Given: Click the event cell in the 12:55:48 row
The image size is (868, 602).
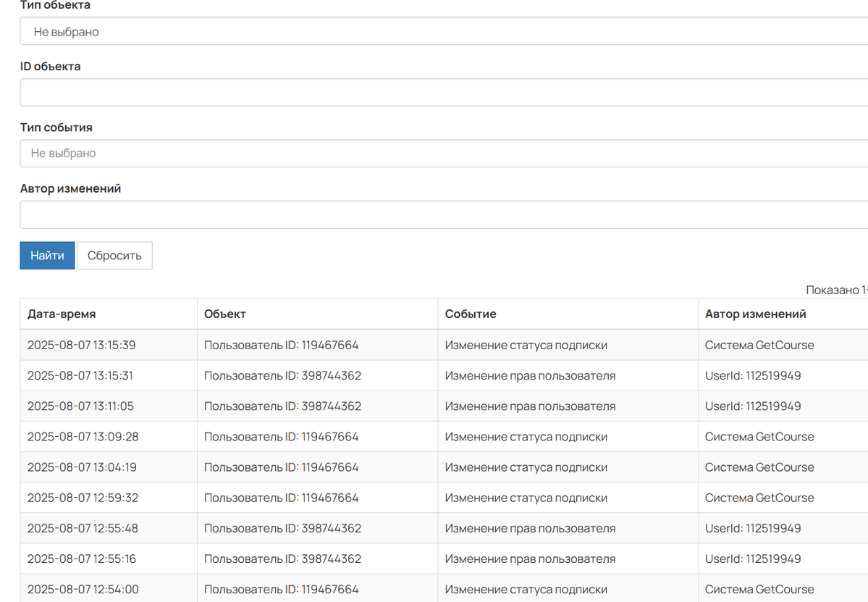Looking at the screenshot, I should [530, 528].
